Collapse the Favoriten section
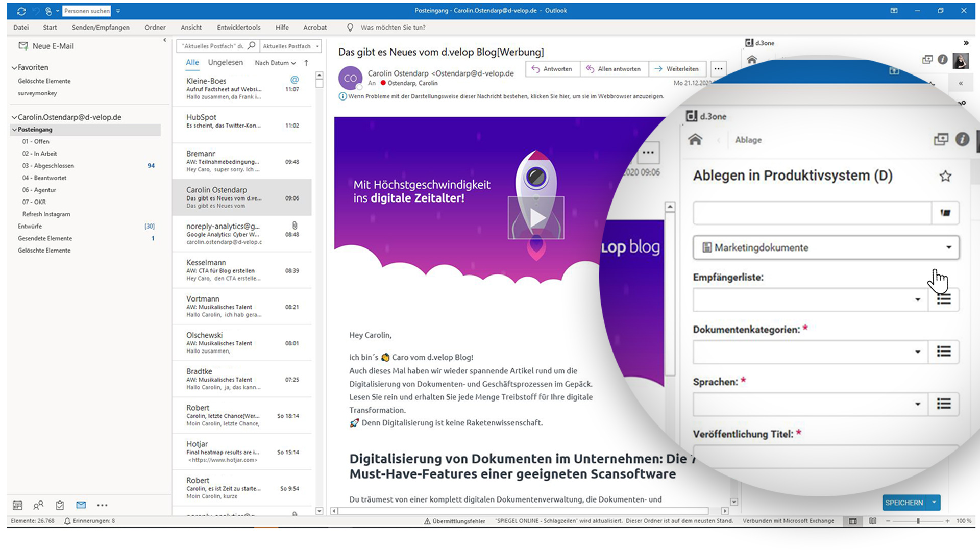The width and height of the screenshot is (980, 551). [14, 67]
